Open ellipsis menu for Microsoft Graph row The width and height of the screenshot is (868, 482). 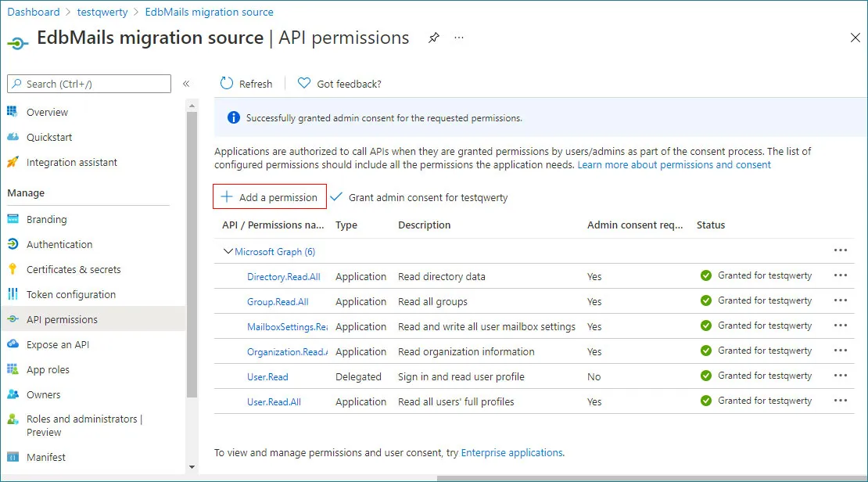(841, 250)
